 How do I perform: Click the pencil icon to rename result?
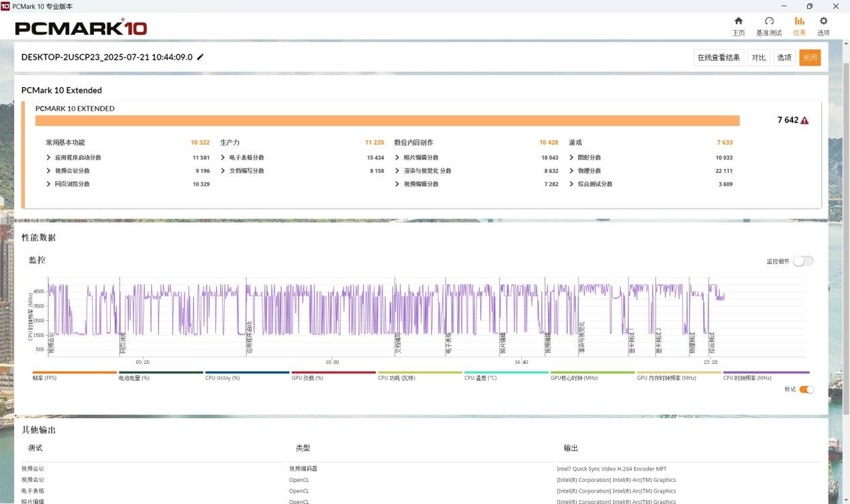(x=200, y=58)
